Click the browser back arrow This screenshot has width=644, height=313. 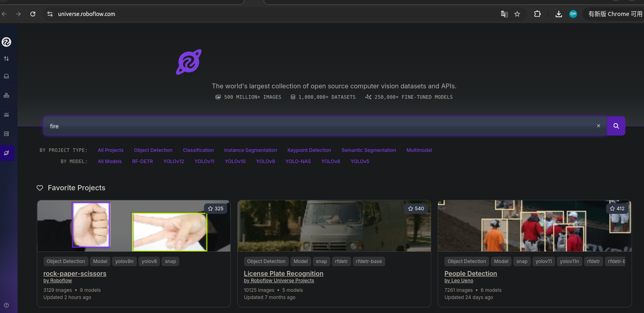[x=4, y=14]
